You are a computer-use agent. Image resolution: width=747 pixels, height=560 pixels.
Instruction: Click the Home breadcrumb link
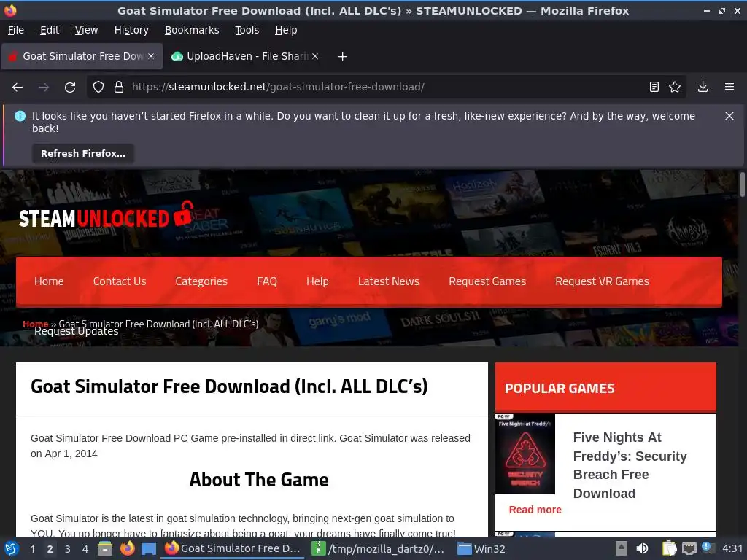[36, 323]
